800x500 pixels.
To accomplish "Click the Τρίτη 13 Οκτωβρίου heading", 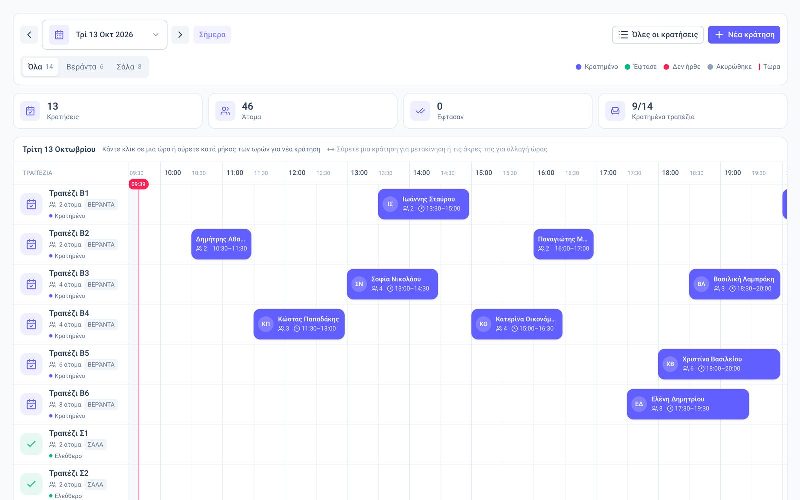I will pyautogui.click(x=59, y=149).
